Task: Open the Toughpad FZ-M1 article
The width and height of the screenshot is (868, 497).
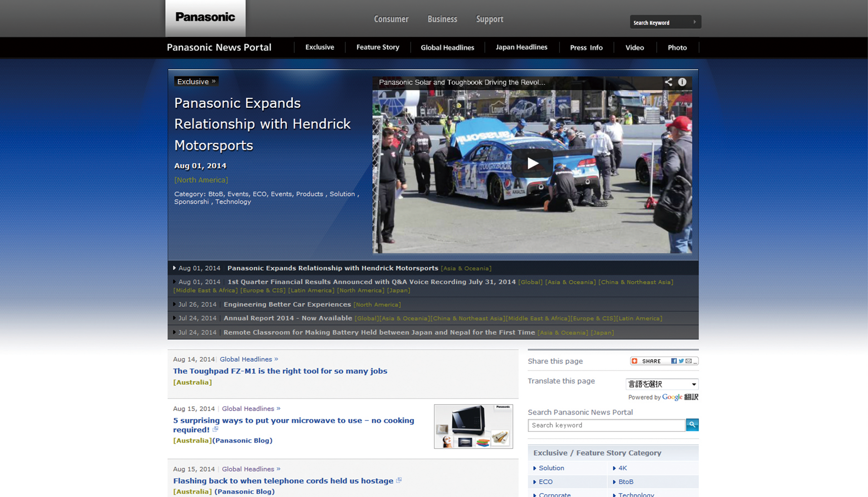Action: pyautogui.click(x=280, y=371)
